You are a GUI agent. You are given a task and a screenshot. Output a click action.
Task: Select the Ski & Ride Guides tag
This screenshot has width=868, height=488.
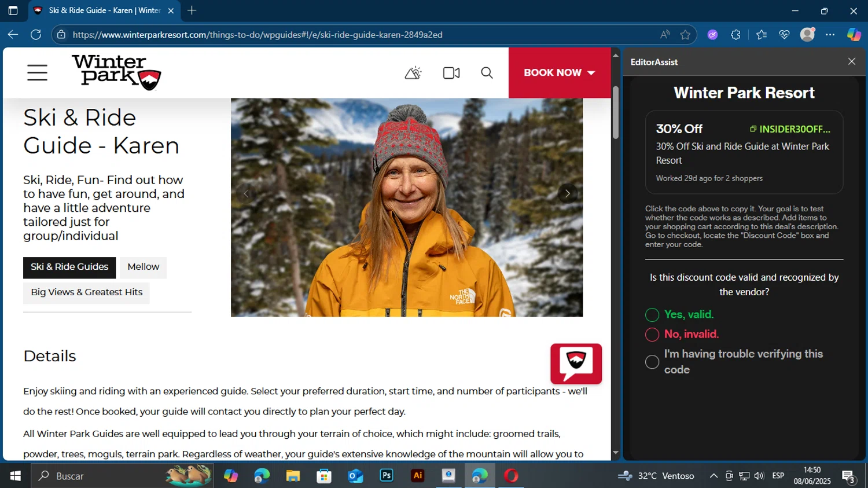click(69, 267)
